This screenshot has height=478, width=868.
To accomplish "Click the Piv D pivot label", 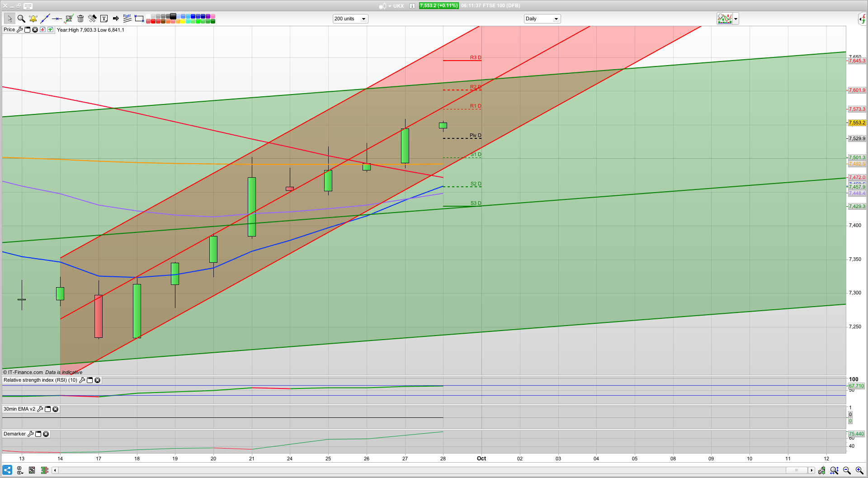I will click(x=476, y=135).
